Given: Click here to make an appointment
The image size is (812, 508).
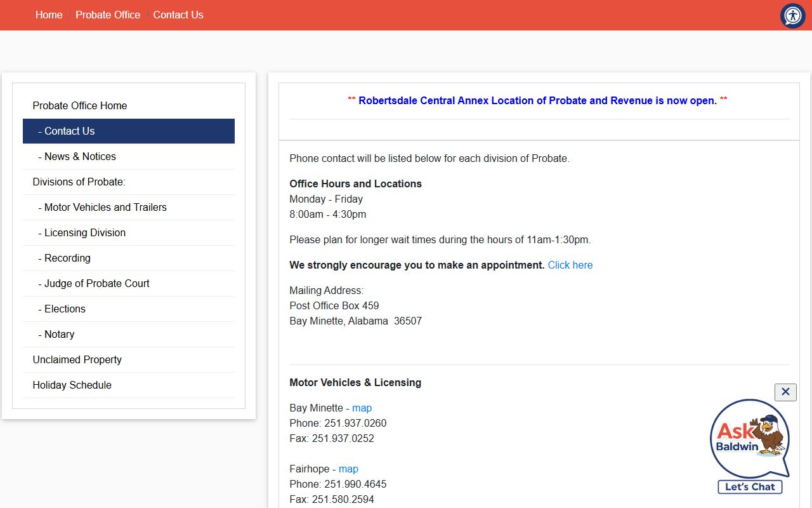Looking at the screenshot, I should [570, 265].
